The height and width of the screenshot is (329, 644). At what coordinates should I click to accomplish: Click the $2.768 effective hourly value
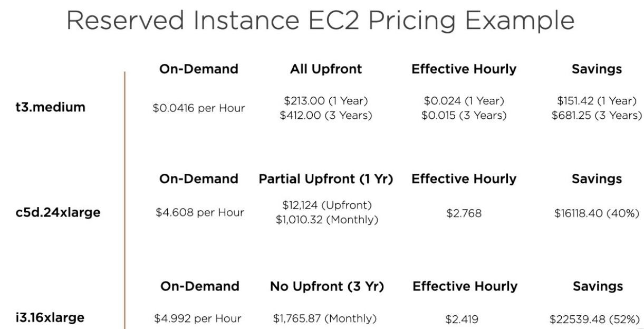click(463, 213)
